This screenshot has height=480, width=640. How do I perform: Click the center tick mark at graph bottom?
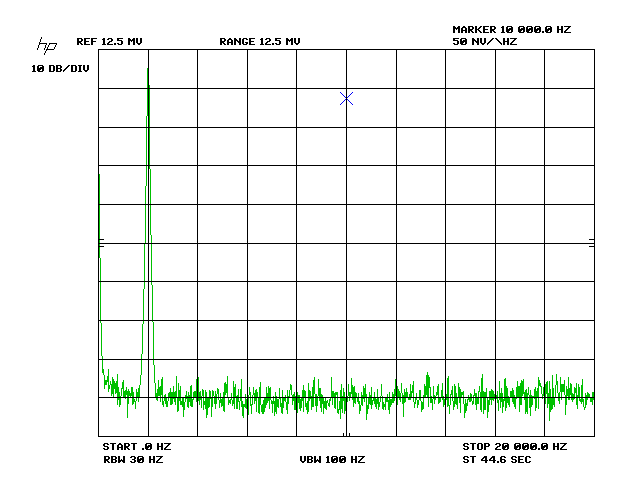pos(347,434)
